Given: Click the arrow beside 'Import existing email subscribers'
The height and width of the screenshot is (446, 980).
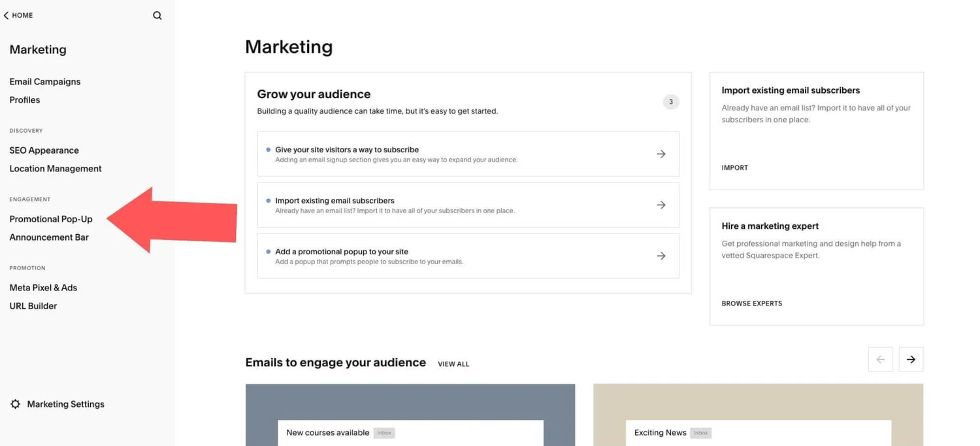Looking at the screenshot, I should [x=661, y=205].
